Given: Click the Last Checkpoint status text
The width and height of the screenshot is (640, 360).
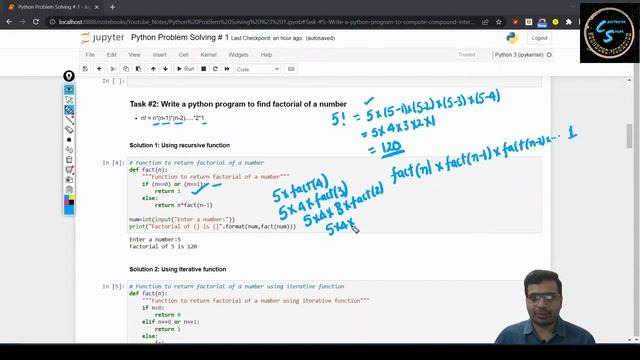Looking at the screenshot, I should click(267, 38).
